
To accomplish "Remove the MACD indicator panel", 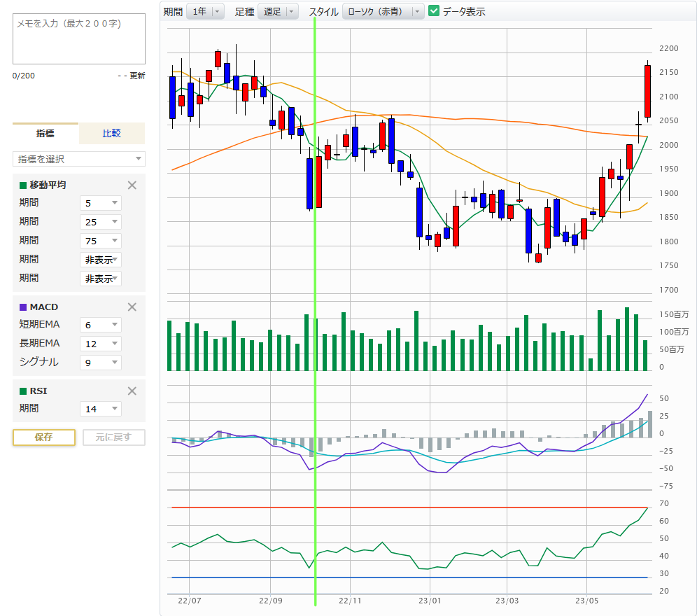I will 132,307.
